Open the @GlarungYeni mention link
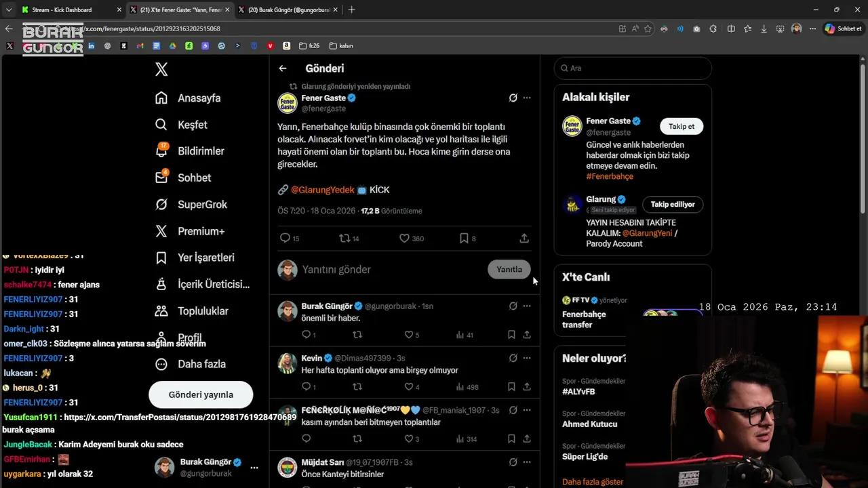The image size is (868, 488). coord(647,233)
